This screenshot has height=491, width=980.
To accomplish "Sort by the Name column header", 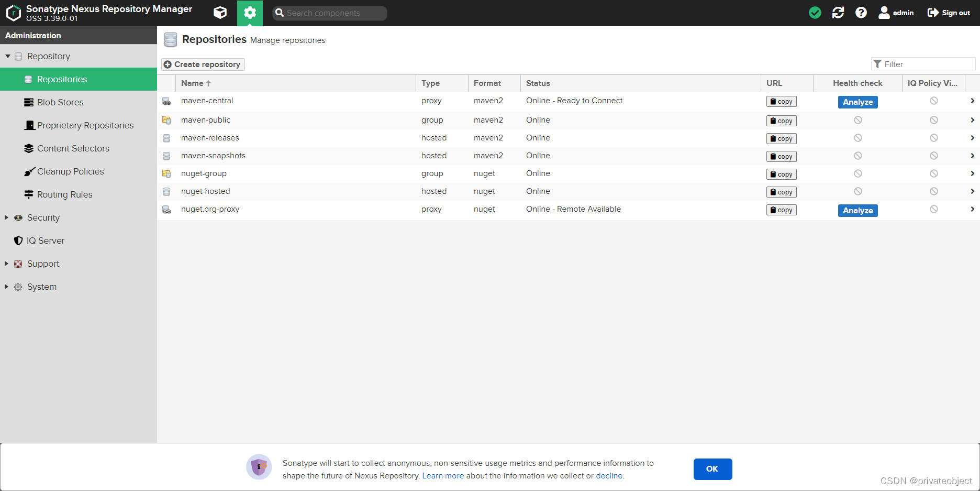I will tap(296, 83).
